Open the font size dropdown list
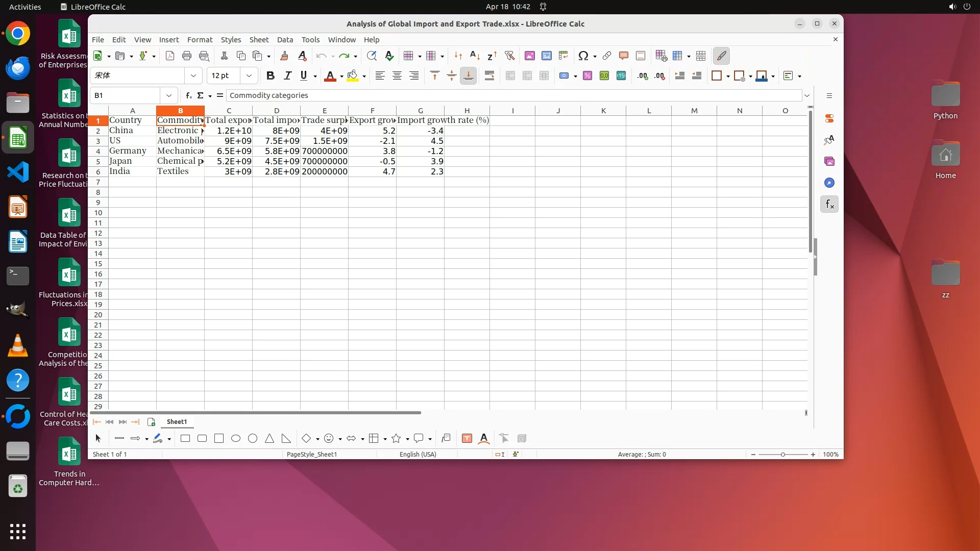 249,76
